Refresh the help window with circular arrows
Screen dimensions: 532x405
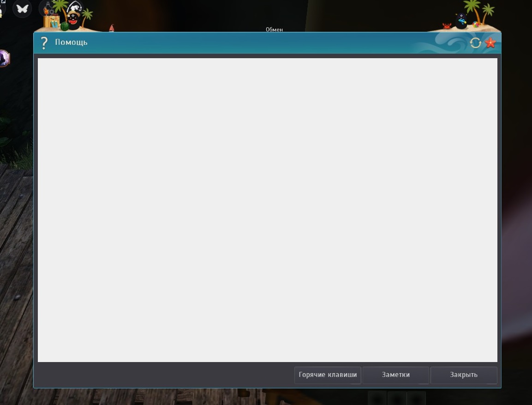[475, 43]
